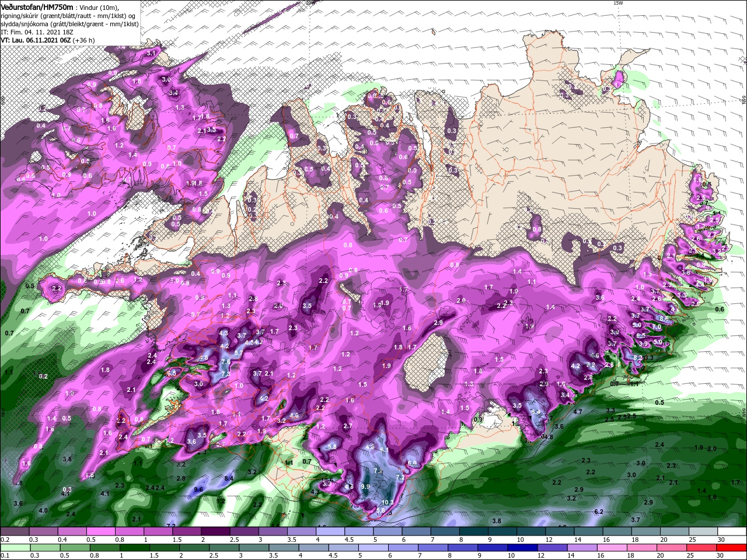Click the 15W longitude label at the top edge
Image resolution: width=747 pixels, height=560 pixels.
[x=618, y=3]
